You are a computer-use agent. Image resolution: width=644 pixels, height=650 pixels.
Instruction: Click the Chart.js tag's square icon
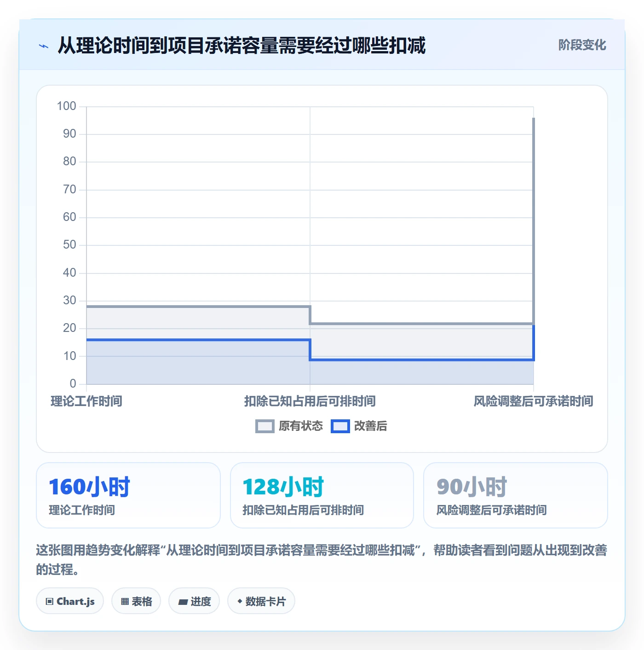[50, 601]
